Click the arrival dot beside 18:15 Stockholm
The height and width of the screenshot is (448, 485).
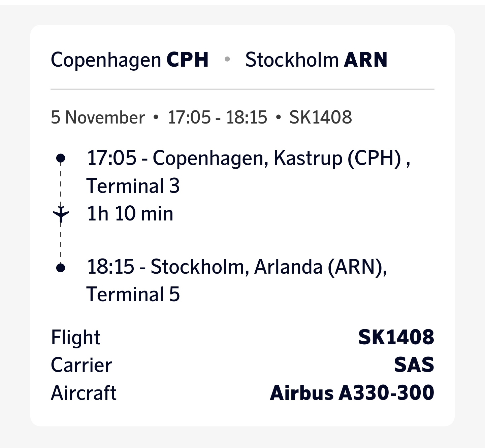click(x=61, y=268)
